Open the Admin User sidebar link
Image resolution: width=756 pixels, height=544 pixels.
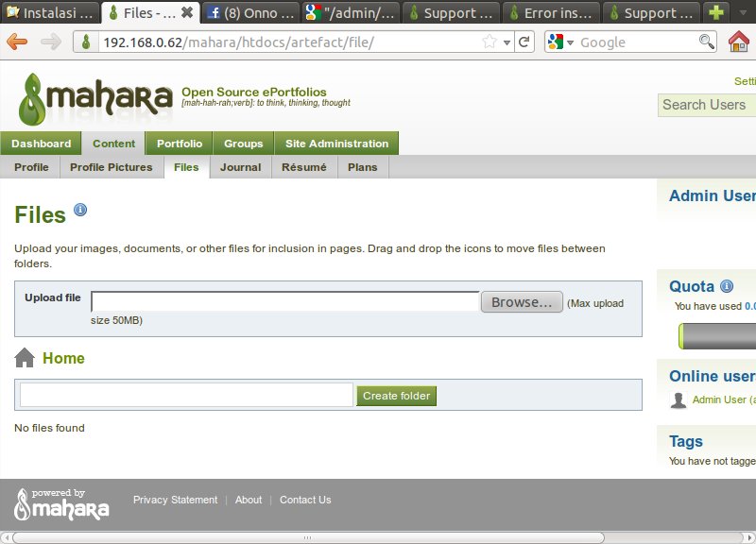pyautogui.click(x=713, y=195)
